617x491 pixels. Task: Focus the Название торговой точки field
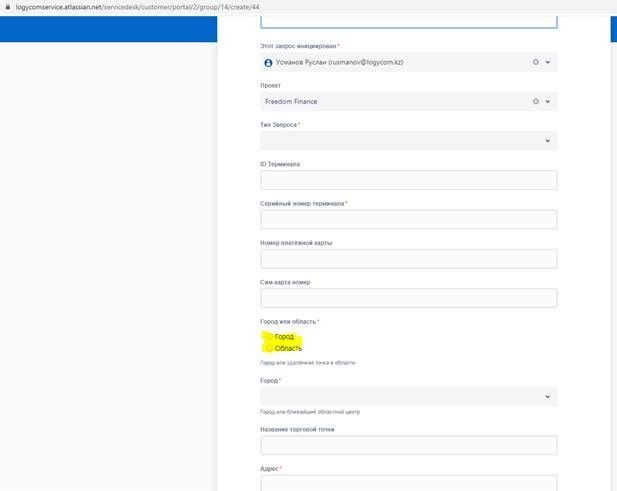point(408,445)
